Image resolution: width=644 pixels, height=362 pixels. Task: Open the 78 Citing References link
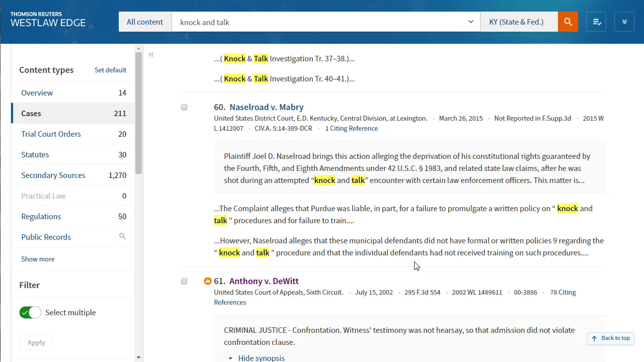pyautogui.click(x=562, y=292)
